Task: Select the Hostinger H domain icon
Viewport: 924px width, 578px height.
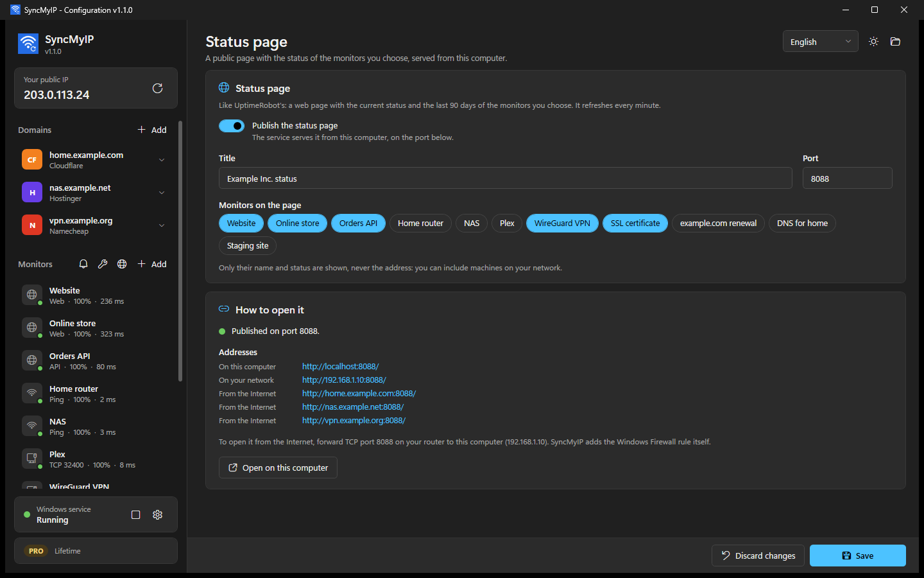Action: (x=32, y=193)
